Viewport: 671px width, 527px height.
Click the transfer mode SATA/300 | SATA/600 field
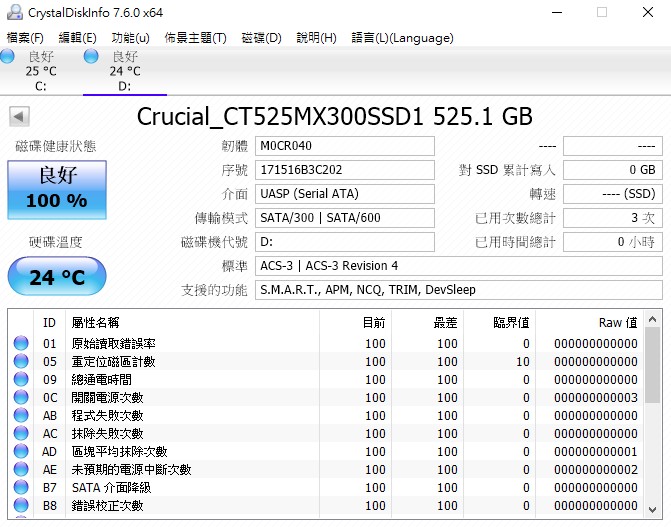point(345,218)
